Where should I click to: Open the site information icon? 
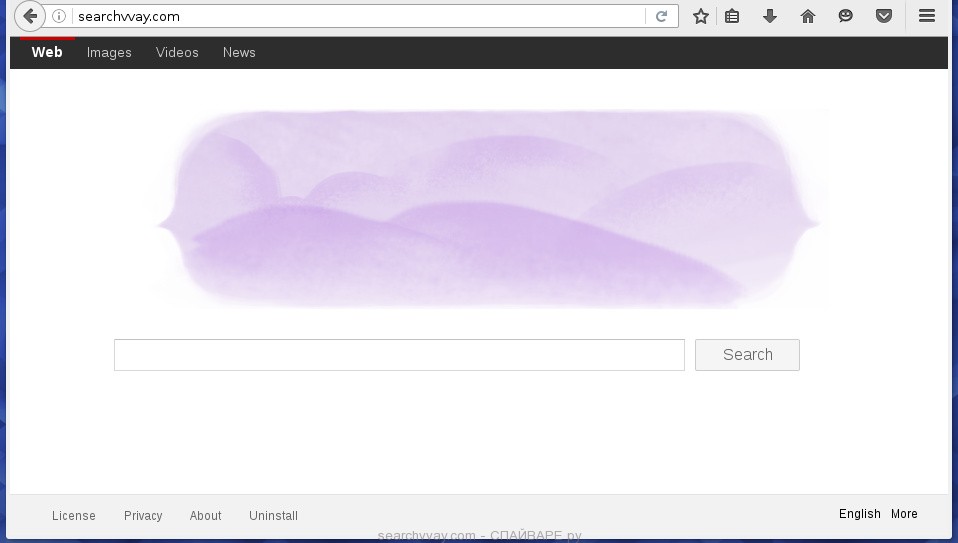[x=59, y=16]
